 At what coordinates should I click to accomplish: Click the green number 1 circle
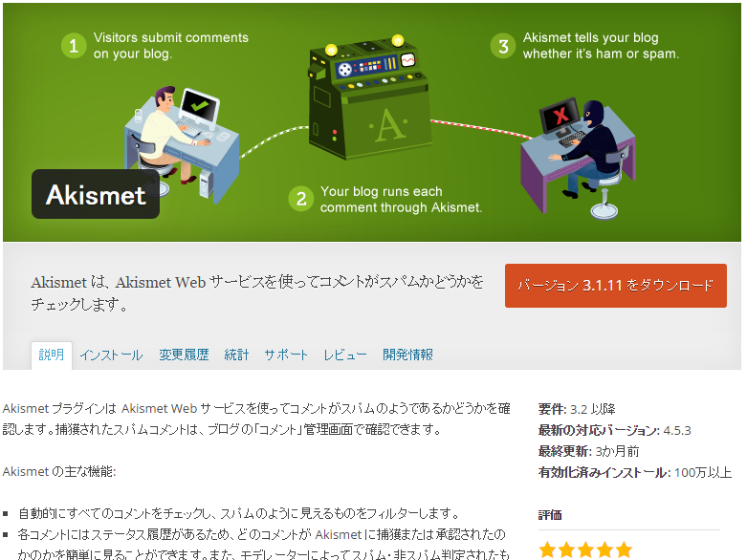click(x=74, y=46)
